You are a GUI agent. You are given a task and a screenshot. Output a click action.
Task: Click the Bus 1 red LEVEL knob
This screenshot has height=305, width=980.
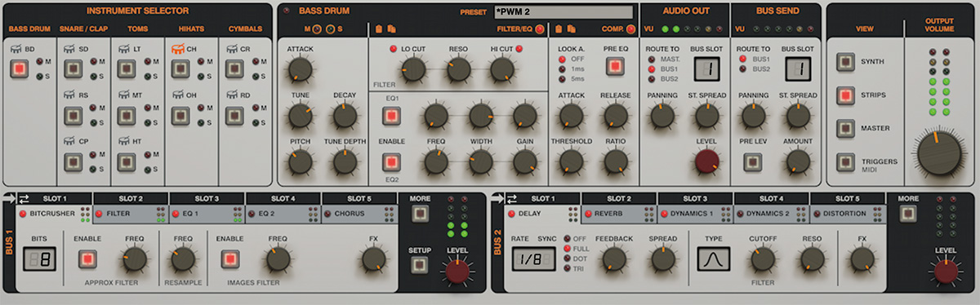(458, 271)
